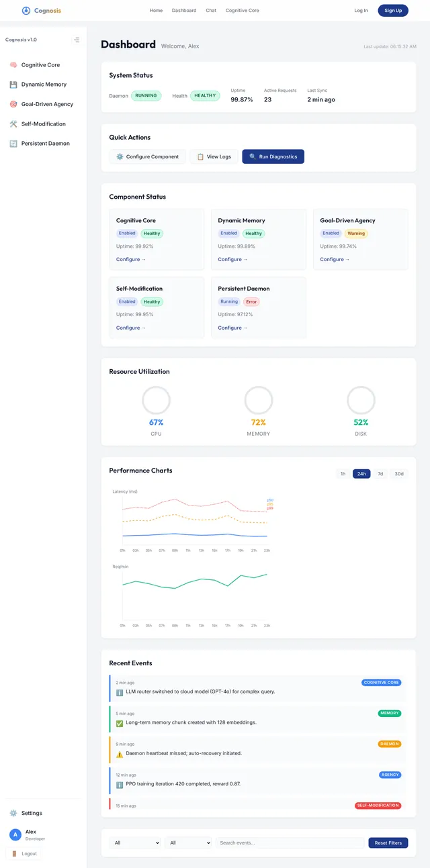Select the 24h chart range tab
This screenshot has height=868, width=430.
tap(361, 474)
